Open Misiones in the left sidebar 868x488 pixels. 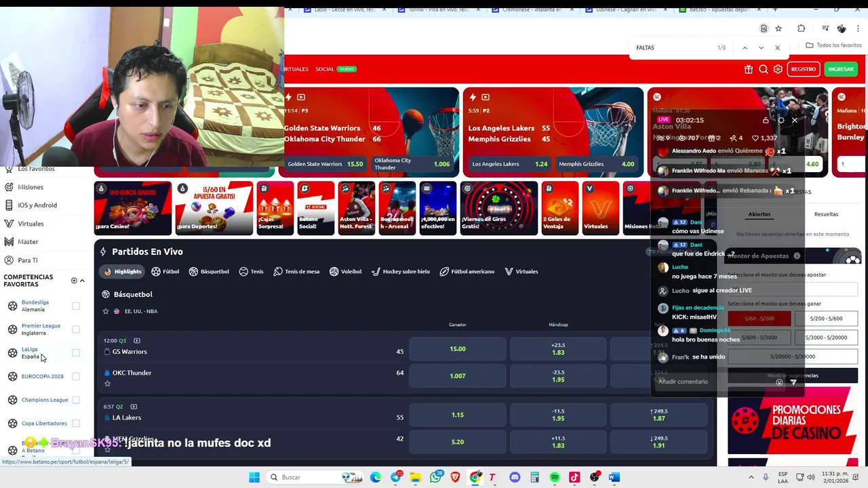31,187
